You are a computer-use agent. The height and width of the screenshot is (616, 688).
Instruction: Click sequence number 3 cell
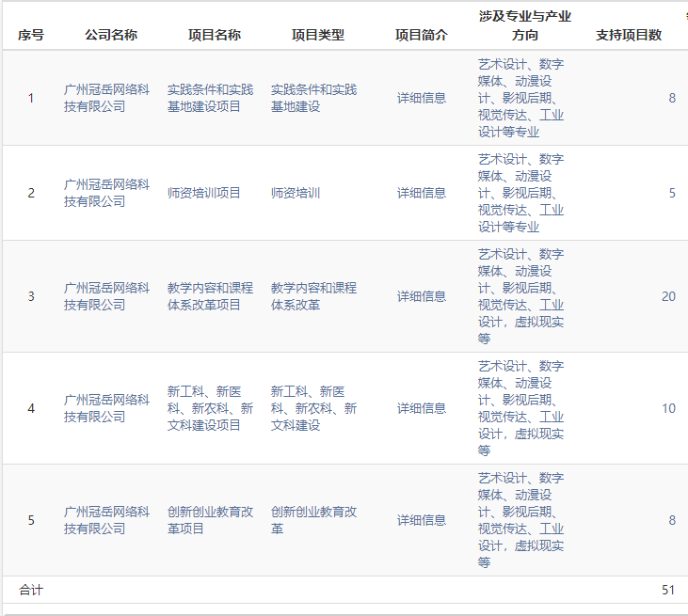point(31,296)
